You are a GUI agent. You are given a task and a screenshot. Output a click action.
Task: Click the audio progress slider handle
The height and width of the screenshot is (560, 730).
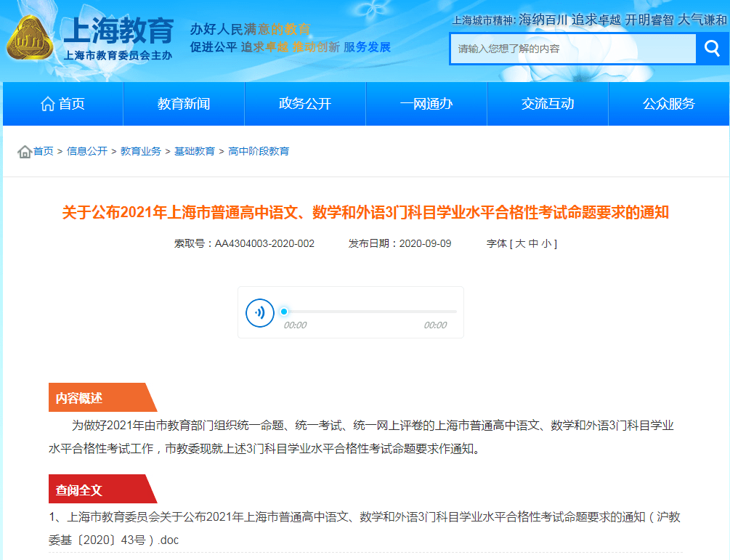(284, 312)
